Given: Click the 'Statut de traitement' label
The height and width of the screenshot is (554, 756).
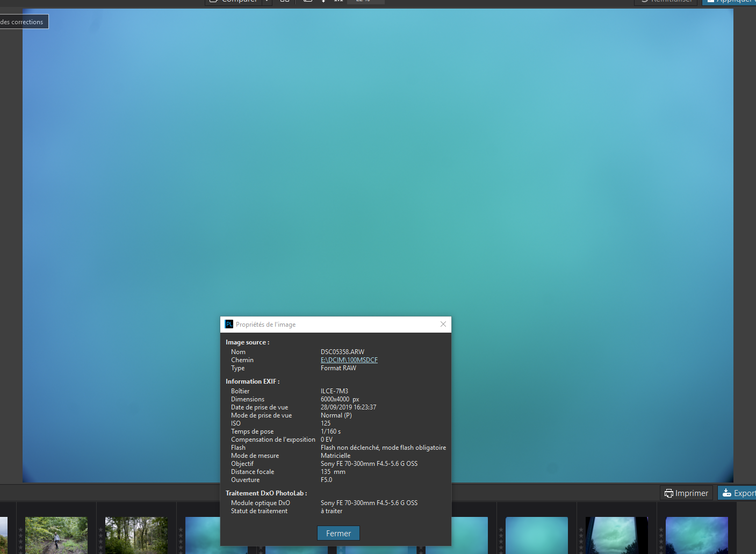Looking at the screenshot, I should [x=259, y=511].
